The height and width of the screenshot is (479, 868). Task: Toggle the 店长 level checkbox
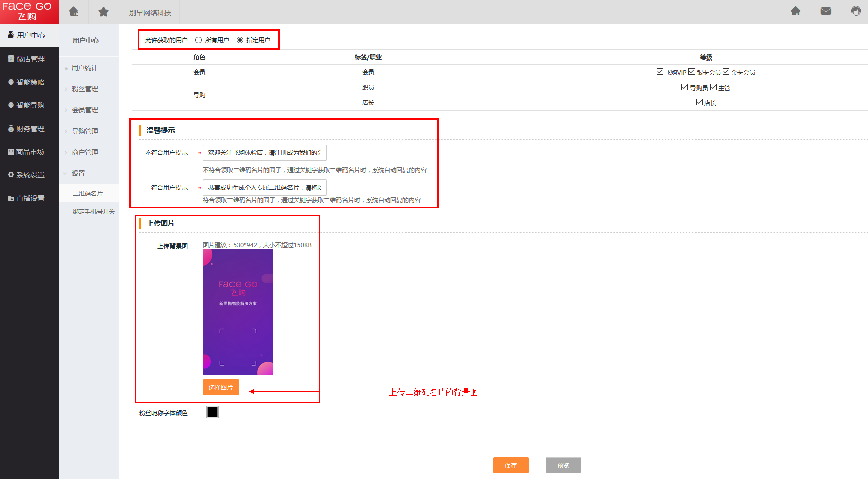click(699, 102)
